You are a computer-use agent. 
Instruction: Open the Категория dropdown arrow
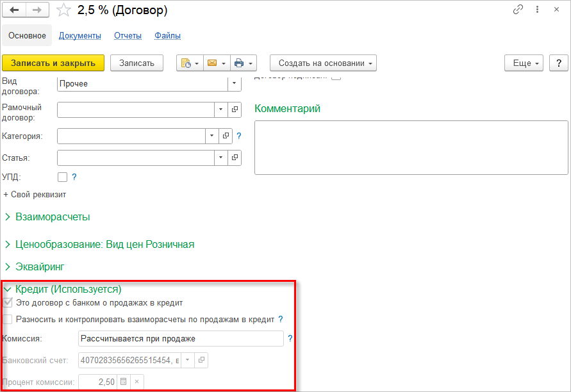[211, 136]
